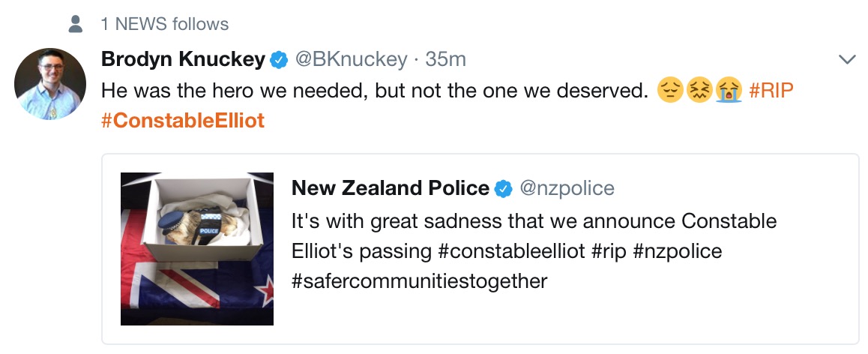Click the person icon beside '1 NEWS follows'
The width and height of the screenshot is (868, 354).
click(x=75, y=24)
